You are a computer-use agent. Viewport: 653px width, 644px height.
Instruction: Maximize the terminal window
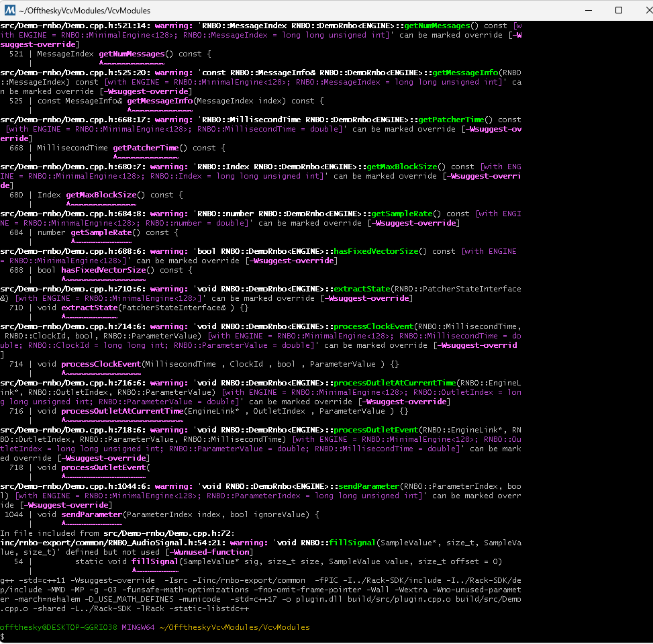(x=618, y=10)
